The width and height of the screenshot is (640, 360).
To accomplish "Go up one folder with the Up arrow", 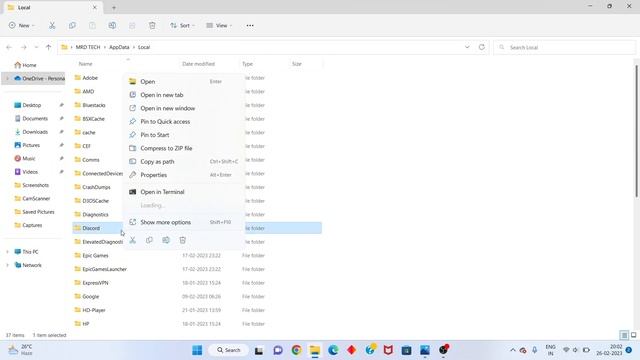I will (x=49, y=47).
